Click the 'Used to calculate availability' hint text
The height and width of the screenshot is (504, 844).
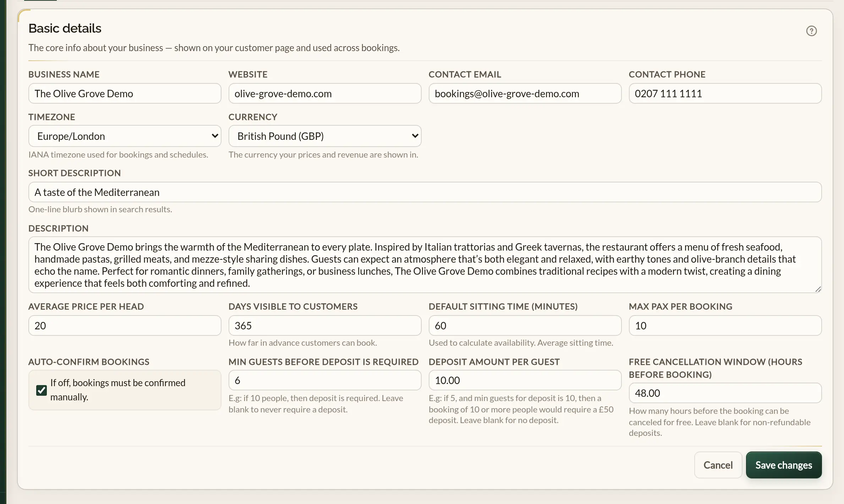click(x=521, y=343)
